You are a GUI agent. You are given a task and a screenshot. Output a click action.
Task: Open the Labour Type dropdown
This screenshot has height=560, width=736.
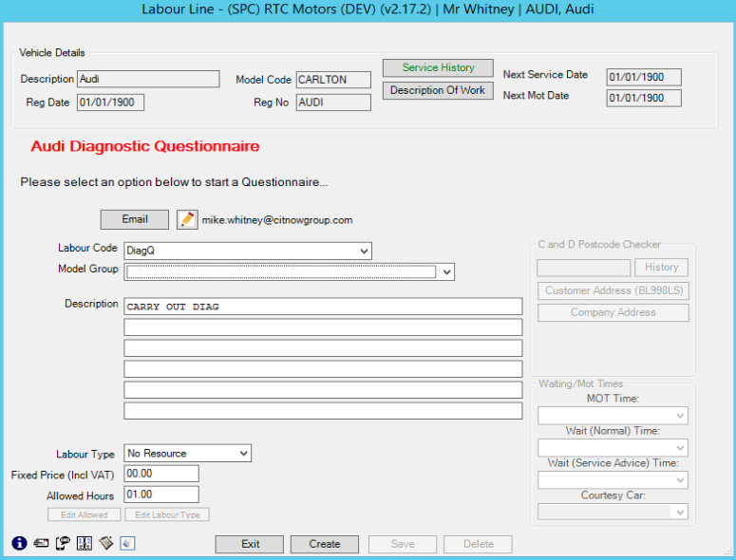click(x=244, y=453)
